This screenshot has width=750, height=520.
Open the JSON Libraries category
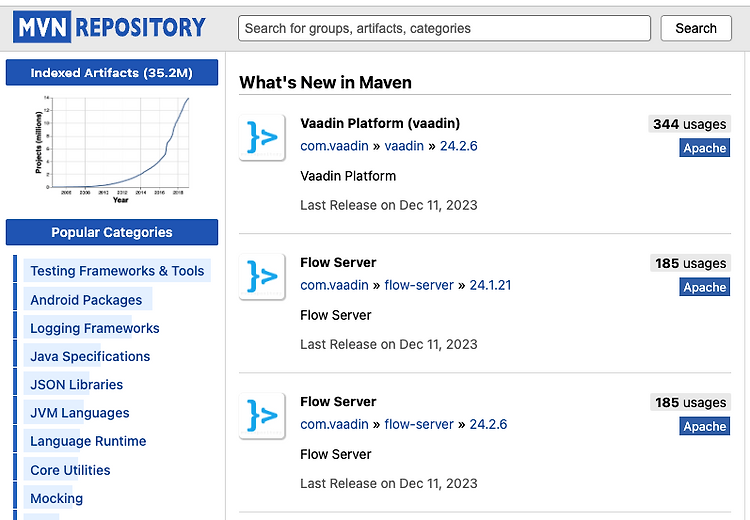77,385
